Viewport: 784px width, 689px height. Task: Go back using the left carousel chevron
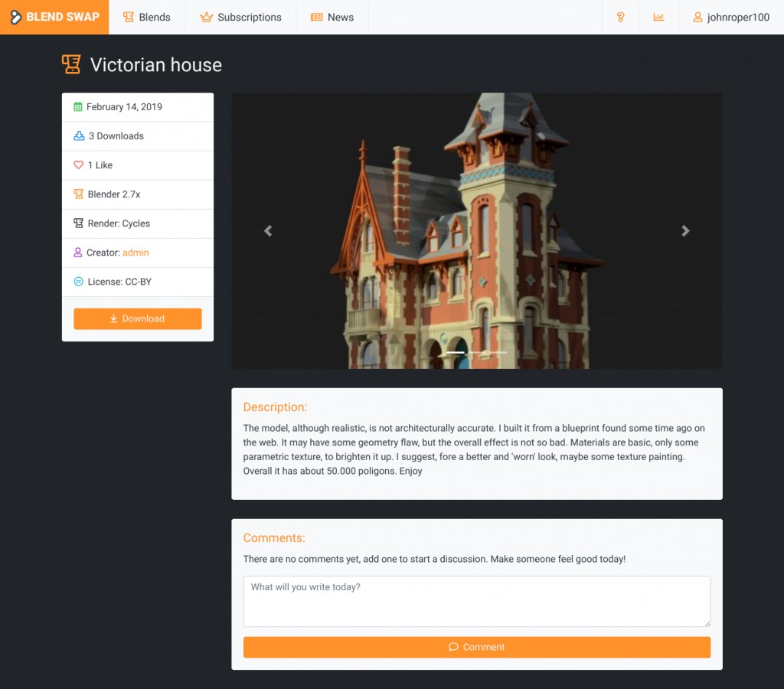[268, 230]
